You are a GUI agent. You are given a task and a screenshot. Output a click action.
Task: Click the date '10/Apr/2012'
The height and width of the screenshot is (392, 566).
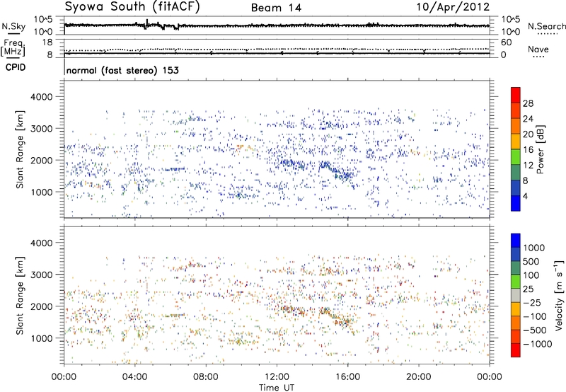pos(453,7)
